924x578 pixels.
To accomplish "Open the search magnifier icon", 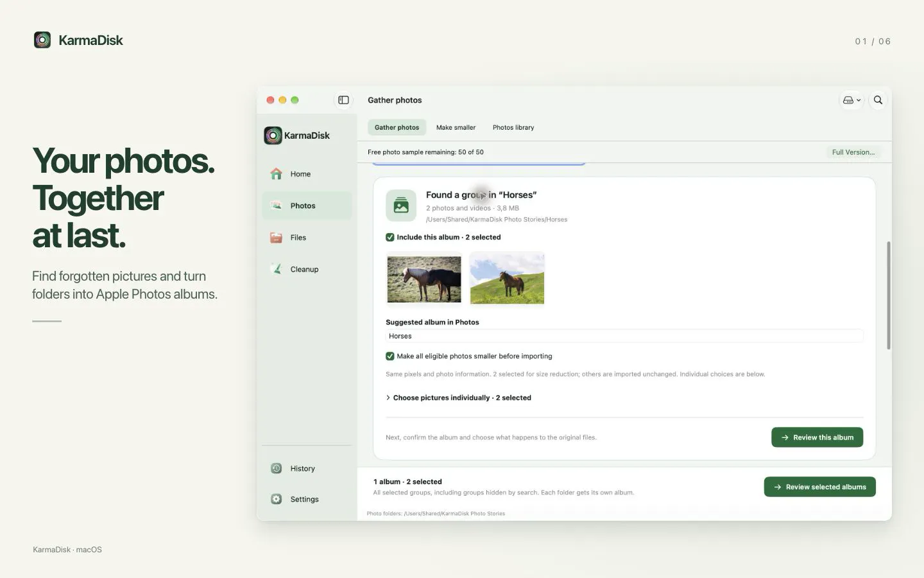I will tap(878, 100).
